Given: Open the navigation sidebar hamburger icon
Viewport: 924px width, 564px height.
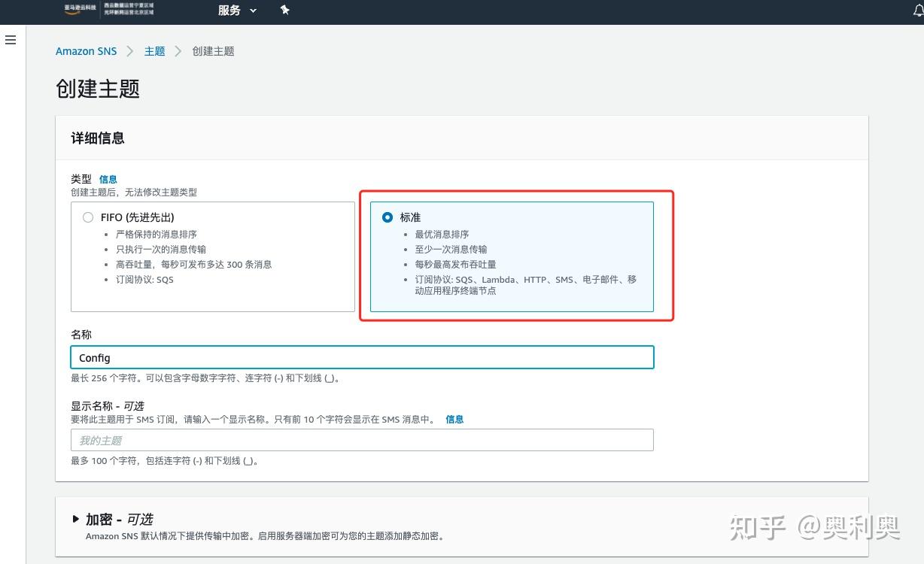Looking at the screenshot, I should point(10,40).
